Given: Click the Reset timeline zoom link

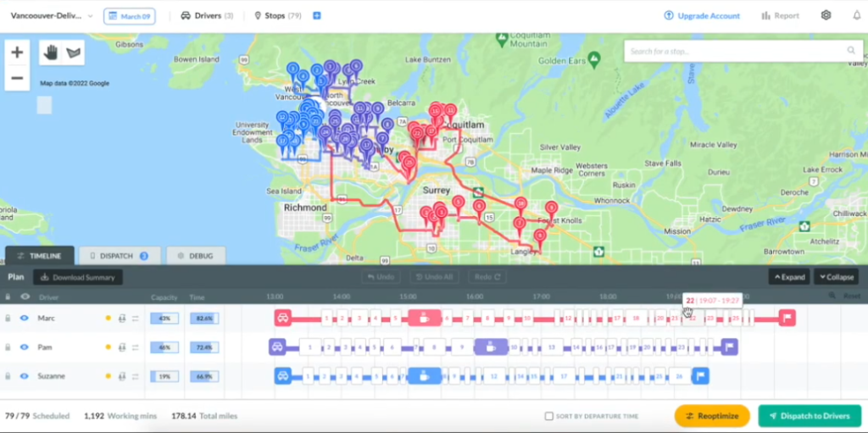Looking at the screenshot, I should click(852, 297).
